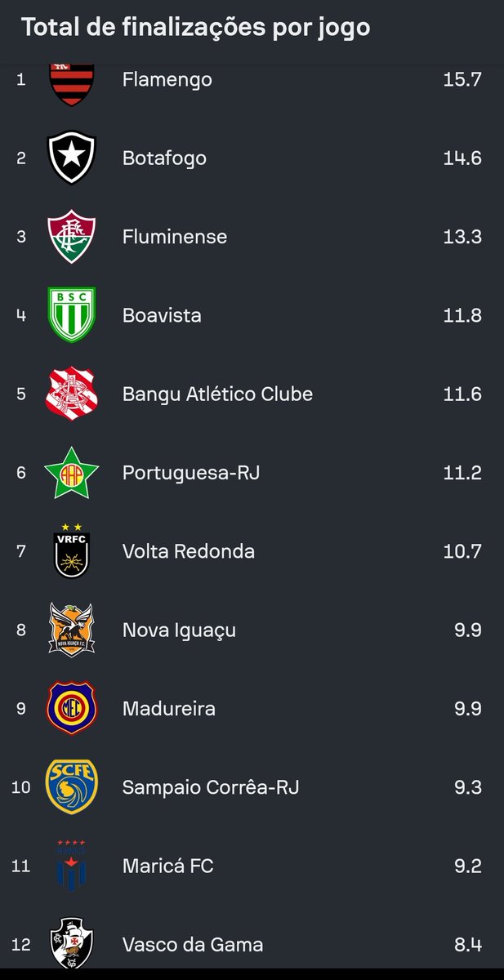The image size is (504, 980).
Task: Click the Volta Redonda name
Action: click(x=189, y=551)
